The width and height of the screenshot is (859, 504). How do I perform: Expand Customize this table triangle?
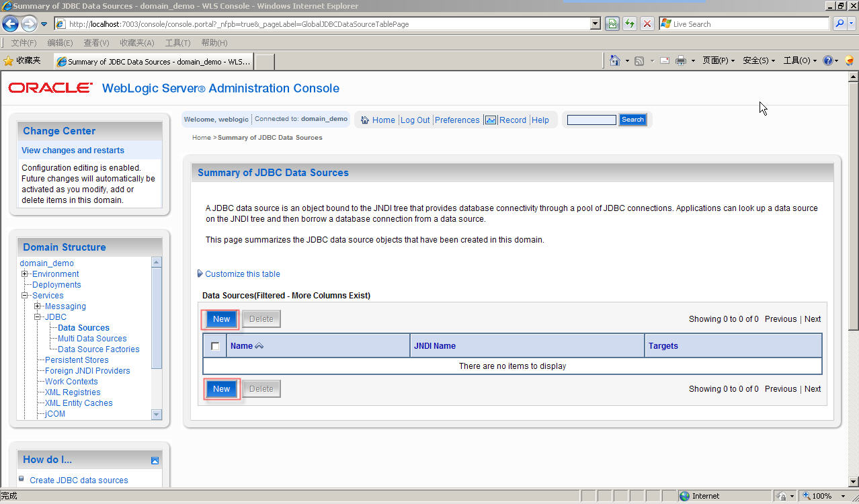coord(200,274)
